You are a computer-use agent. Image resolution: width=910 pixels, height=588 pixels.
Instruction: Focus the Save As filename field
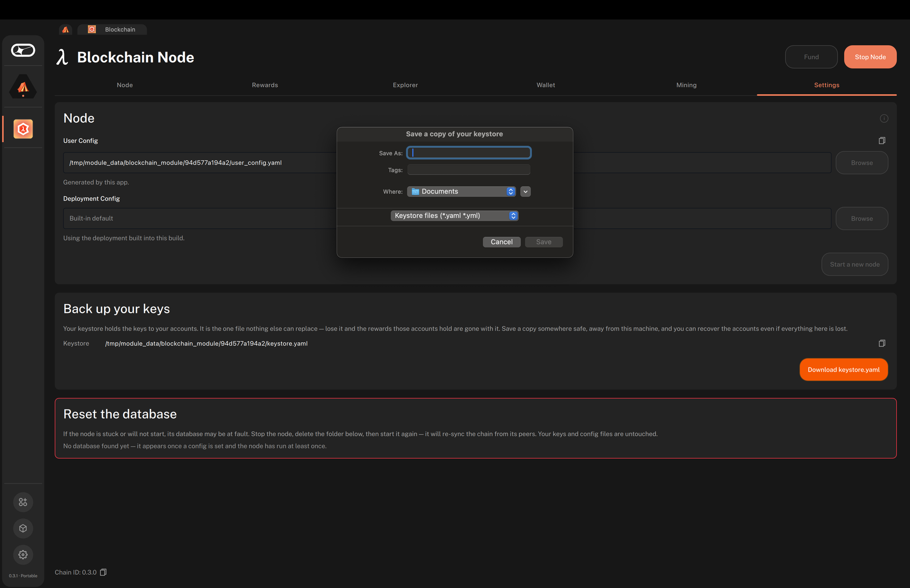coord(469,153)
